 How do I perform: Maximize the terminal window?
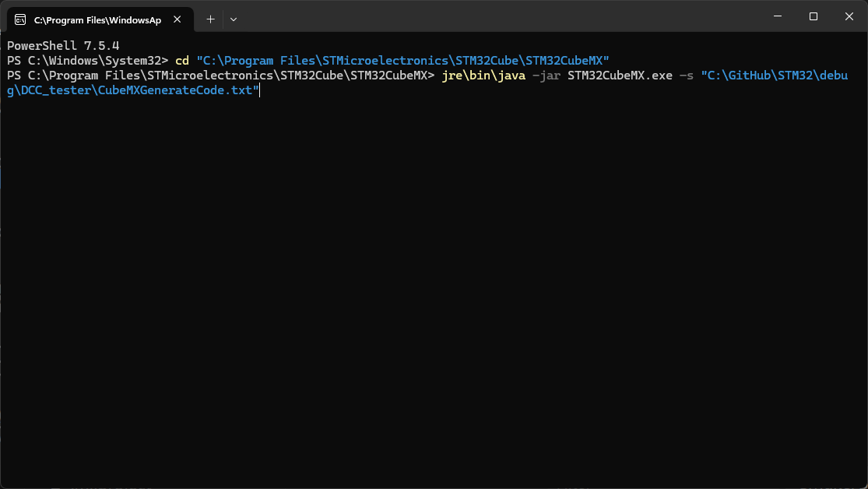click(812, 16)
